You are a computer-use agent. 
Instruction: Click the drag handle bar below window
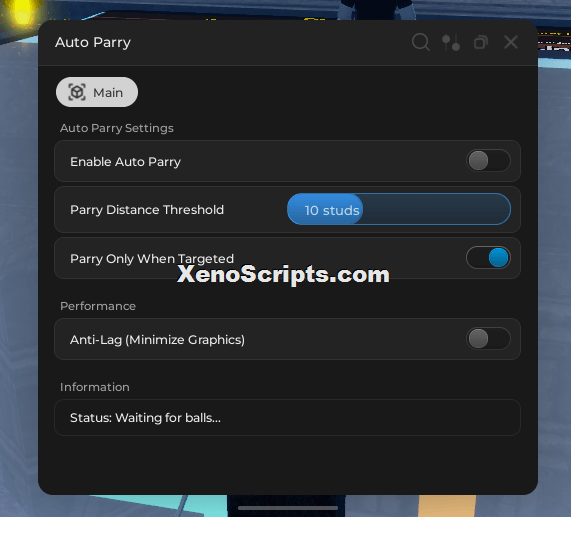click(288, 508)
